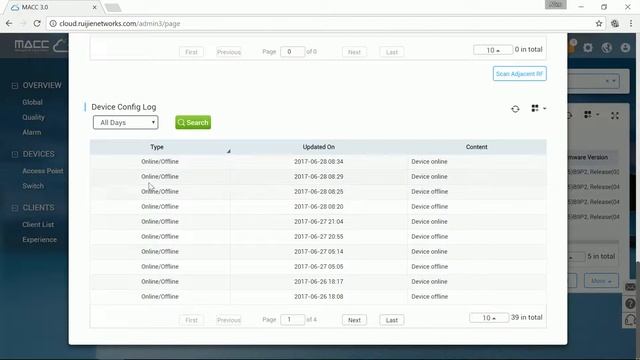Select log entry dated 2017-06-27 05:14
Viewport: 640px width, 360px height.
point(318,251)
